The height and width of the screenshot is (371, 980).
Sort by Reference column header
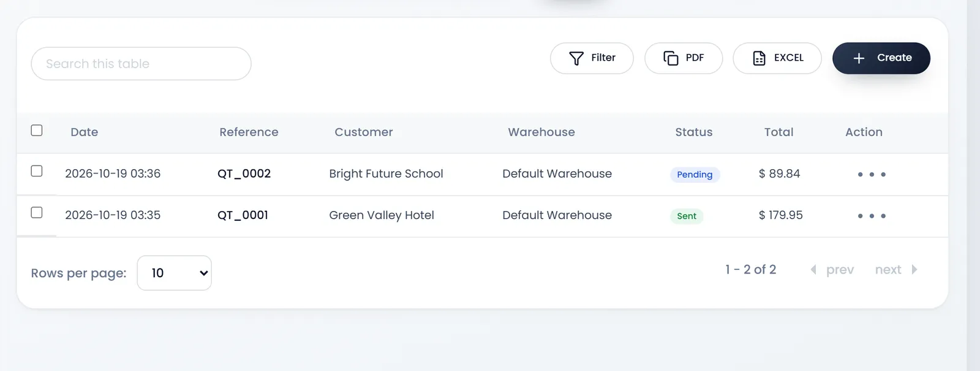pyautogui.click(x=249, y=132)
